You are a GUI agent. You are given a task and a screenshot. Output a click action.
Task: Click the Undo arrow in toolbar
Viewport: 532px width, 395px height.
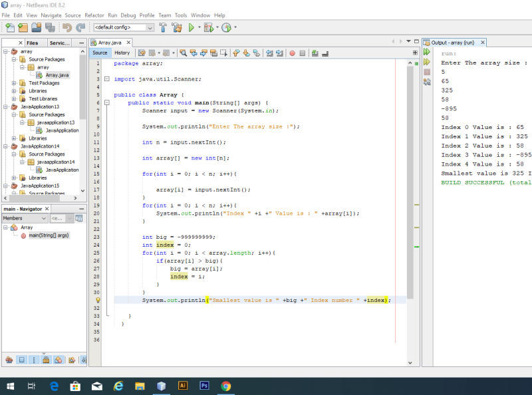click(x=66, y=27)
